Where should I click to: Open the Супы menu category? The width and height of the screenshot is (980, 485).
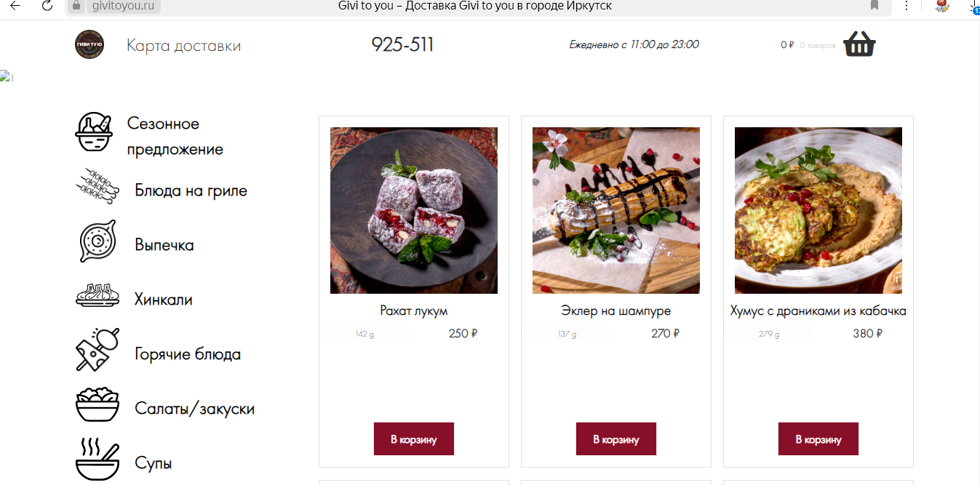(154, 462)
